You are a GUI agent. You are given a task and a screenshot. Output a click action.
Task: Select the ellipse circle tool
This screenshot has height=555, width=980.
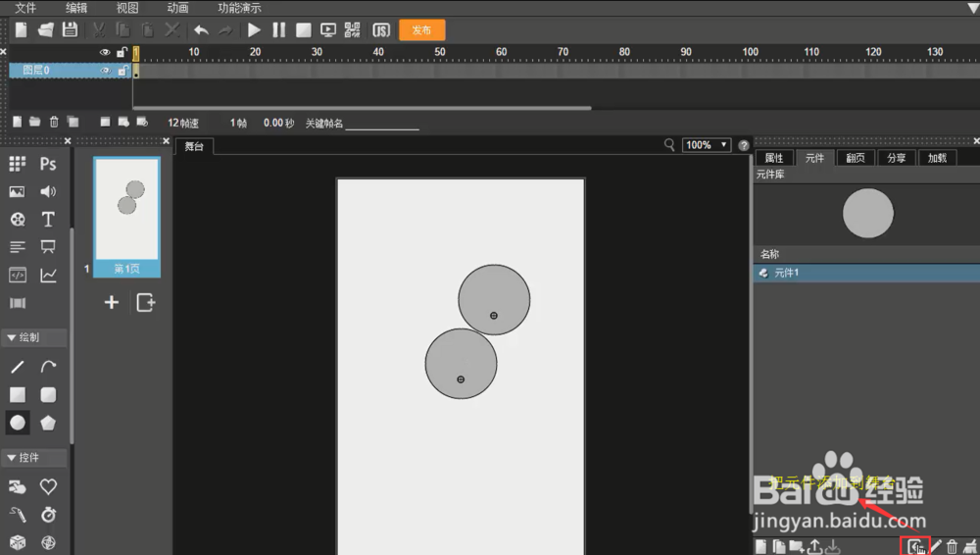(18, 423)
